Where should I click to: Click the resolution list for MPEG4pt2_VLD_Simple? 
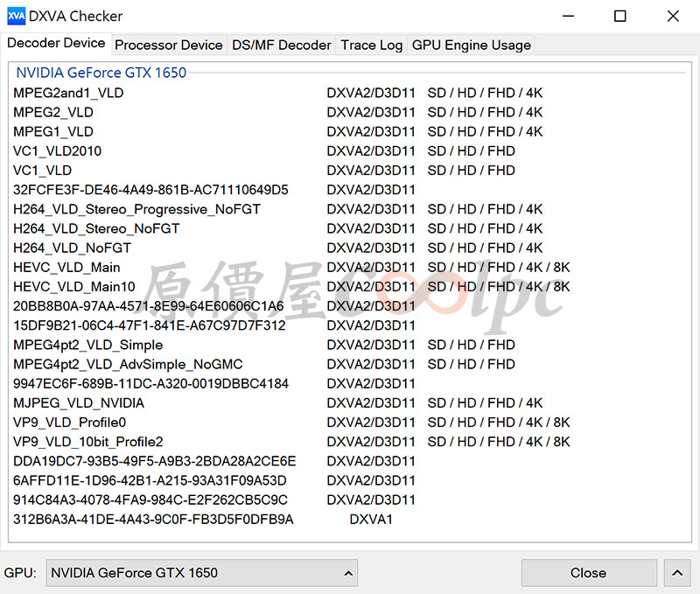[471, 345]
